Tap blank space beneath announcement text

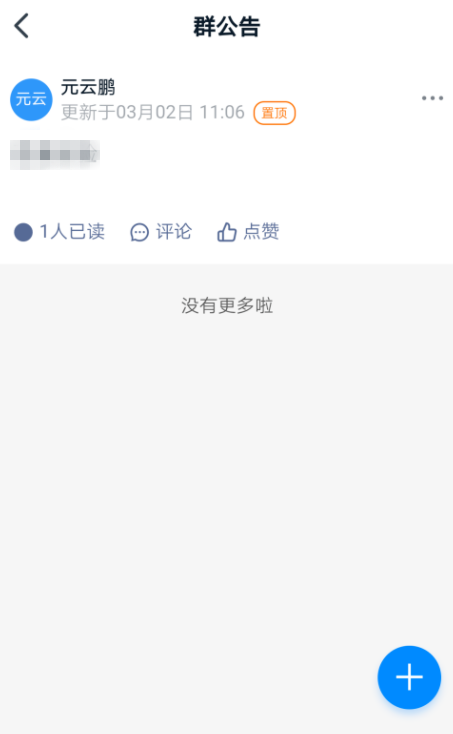click(226, 192)
